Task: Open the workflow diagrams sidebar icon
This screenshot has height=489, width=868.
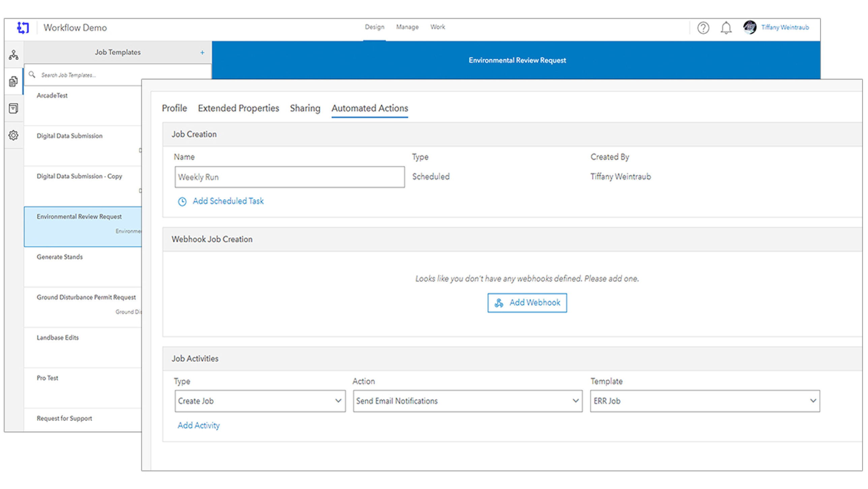Action: click(x=13, y=55)
